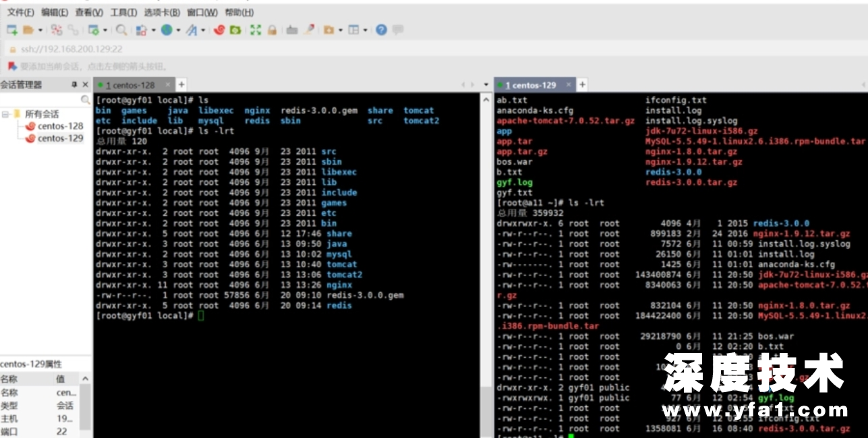Open the 文件(F) menu
Screen dimensions: 868x438
(x=21, y=12)
